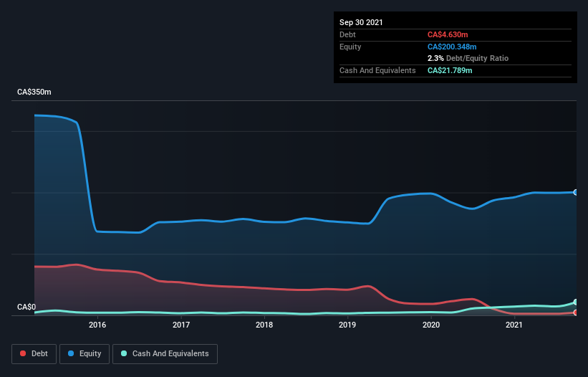Click the CA$0 y-axis label
The image size is (588, 377).
(26, 307)
